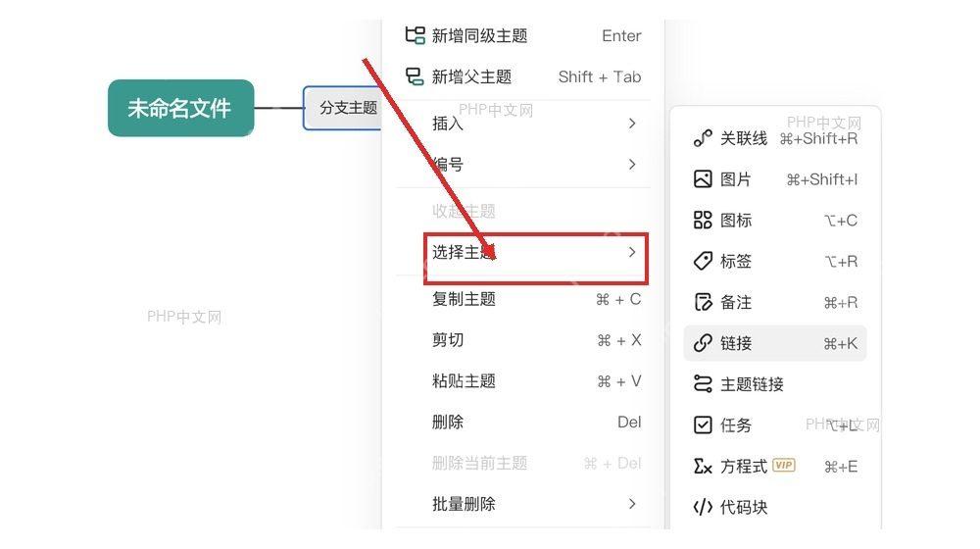Expand the 编号 submenu arrow
The image size is (980, 549).
pyautogui.click(x=632, y=165)
